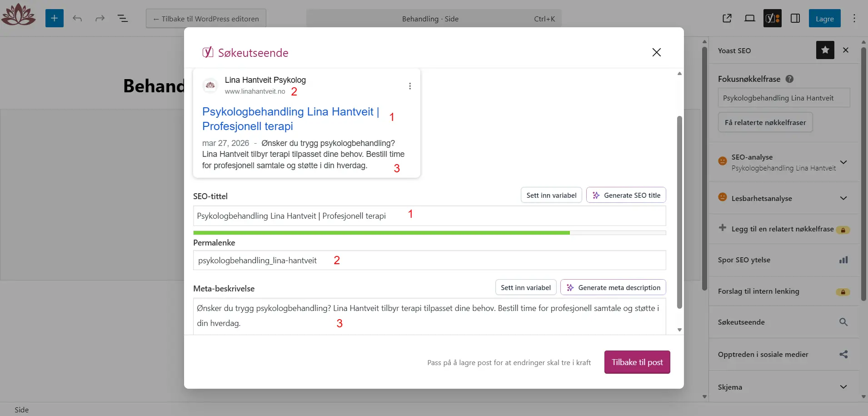Edit the focus keyphrase input
868x416 pixels.
pos(784,98)
